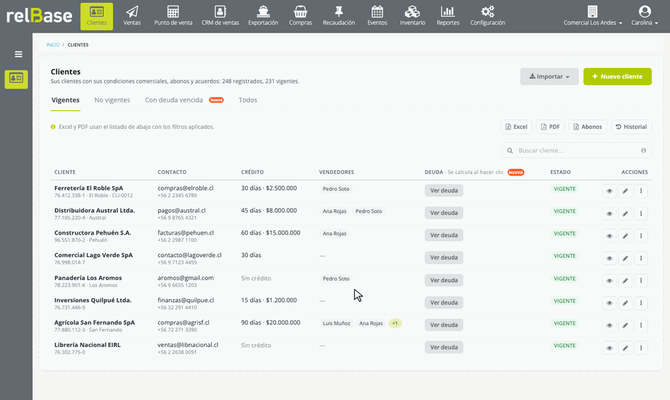Edit Inversiones Quilpué Ltda. with pencil
This screenshot has height=400, width=670.
point(625,303)
